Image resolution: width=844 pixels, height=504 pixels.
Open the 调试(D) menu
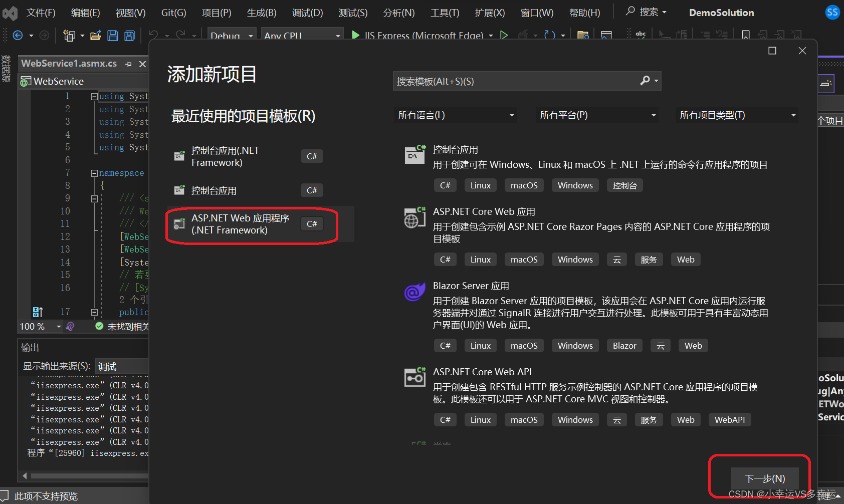(308, 13)
